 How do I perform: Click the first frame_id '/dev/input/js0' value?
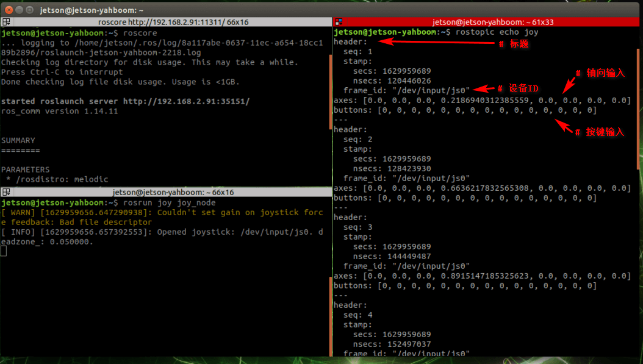pyautogui.click(x=431, y=91)
